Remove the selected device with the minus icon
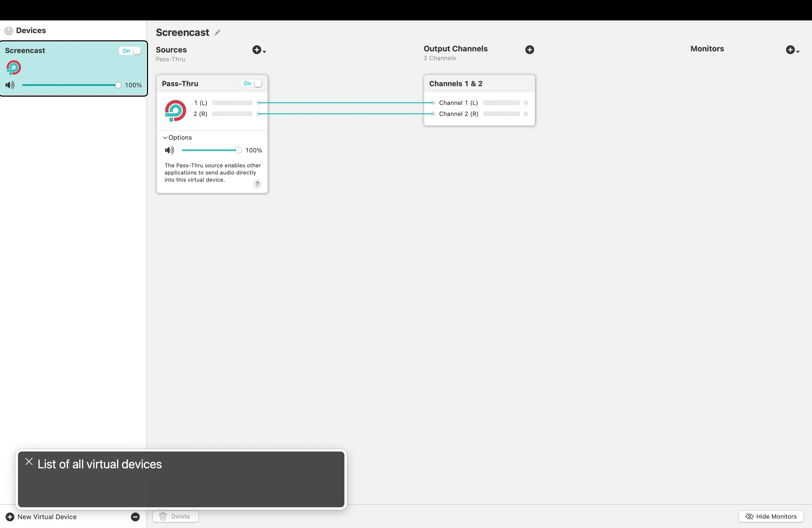 tap(135, 516)
